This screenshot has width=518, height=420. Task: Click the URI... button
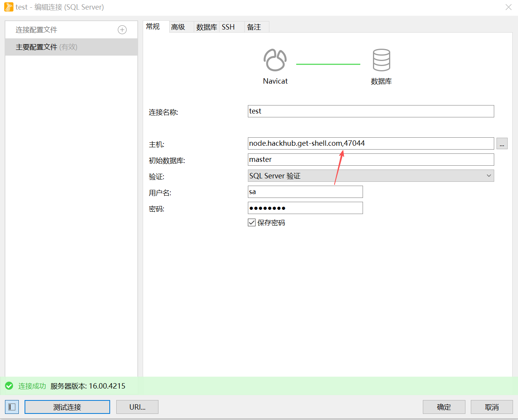click(137, 407)
